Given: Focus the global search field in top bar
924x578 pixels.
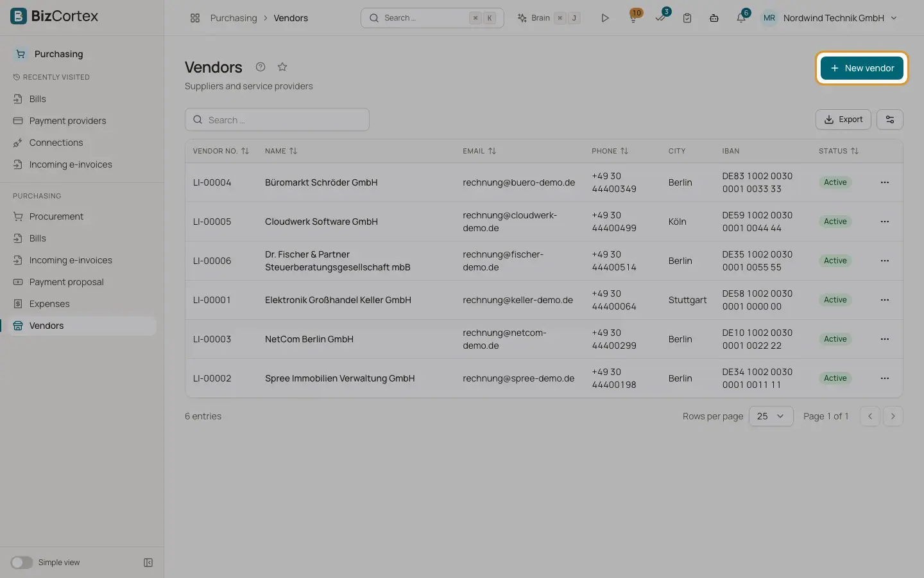Looking at the screenshot, I should [432, 18].
